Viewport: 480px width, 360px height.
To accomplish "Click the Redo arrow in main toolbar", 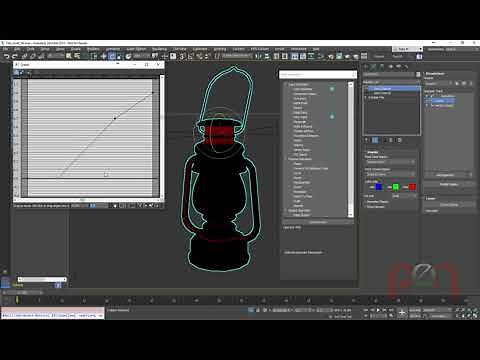I will [x=15, y=56].
